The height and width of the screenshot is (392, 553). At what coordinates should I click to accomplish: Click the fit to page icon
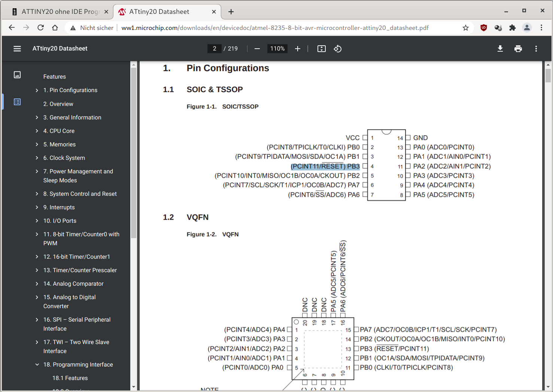322,49
